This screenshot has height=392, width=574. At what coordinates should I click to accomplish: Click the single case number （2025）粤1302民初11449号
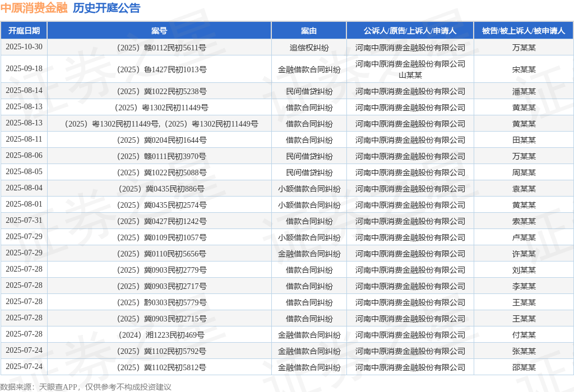coord(159,108)
